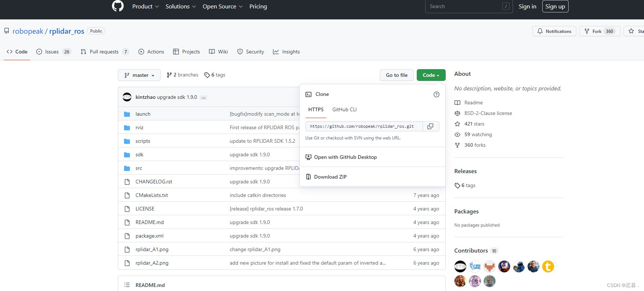Open commit 'include catkin directories'

258,195
